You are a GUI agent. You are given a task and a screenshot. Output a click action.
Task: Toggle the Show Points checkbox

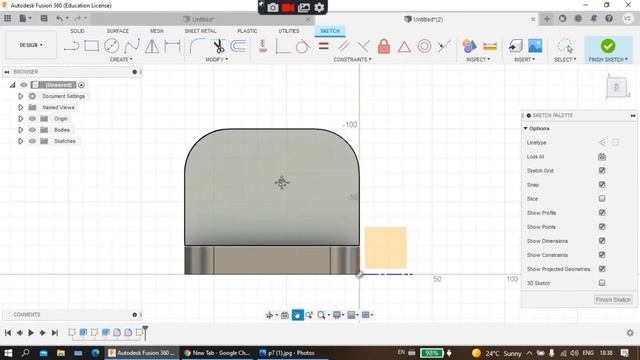pos(602,227)
